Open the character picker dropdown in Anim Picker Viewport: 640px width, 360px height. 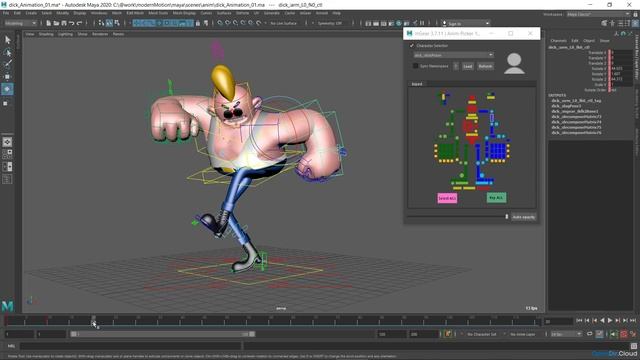click(x=453, y=55)
